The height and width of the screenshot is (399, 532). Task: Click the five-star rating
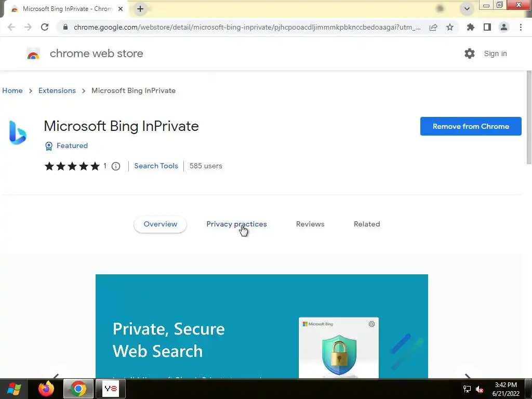[x=72, y=166]
